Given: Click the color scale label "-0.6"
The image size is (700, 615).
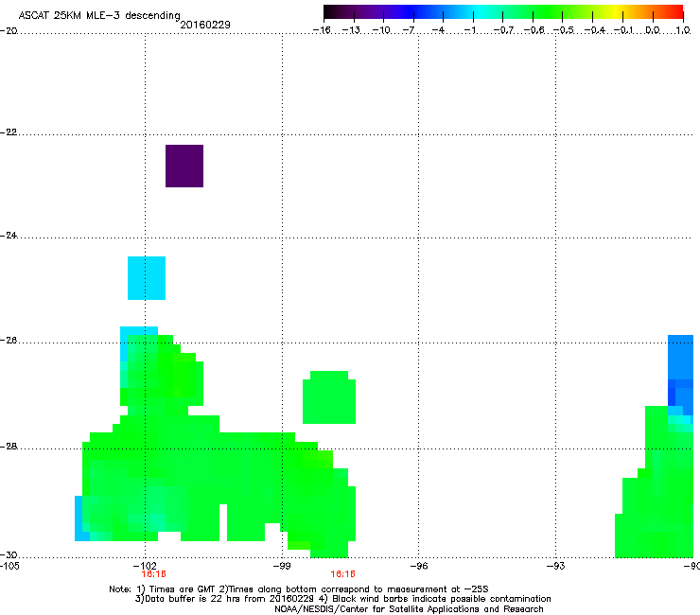Looking at the screenshot, I should point(534,30).
